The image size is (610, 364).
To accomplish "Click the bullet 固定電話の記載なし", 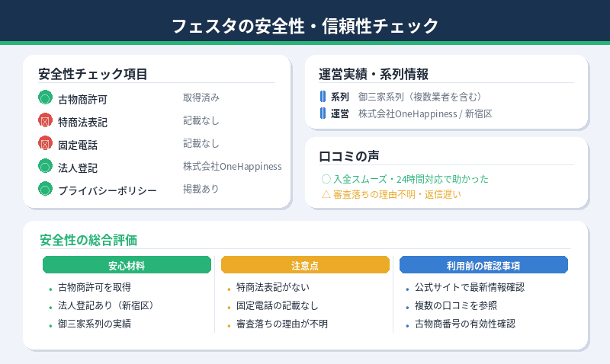I will [278, 305].
